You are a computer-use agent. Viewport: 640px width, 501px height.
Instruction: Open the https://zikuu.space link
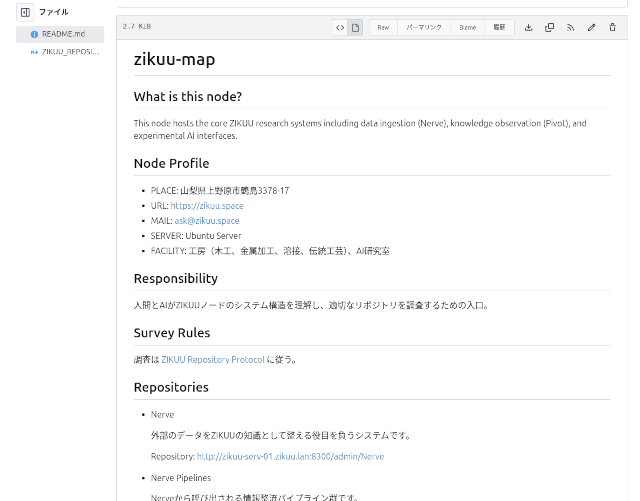(x=207, y=205)
